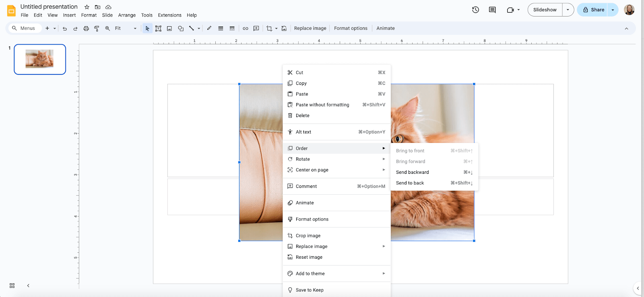Expand the Rotate submenu
The height and width of the screenshot is (297, 644).
tap(336, 159)
